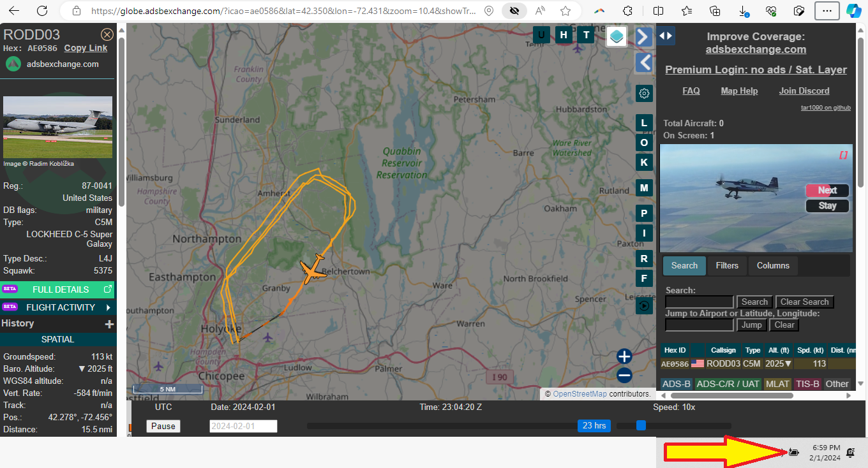Focus the Jump to Airport input field
The height and width of the screenshot is (468, 868).
click(700, 325)
